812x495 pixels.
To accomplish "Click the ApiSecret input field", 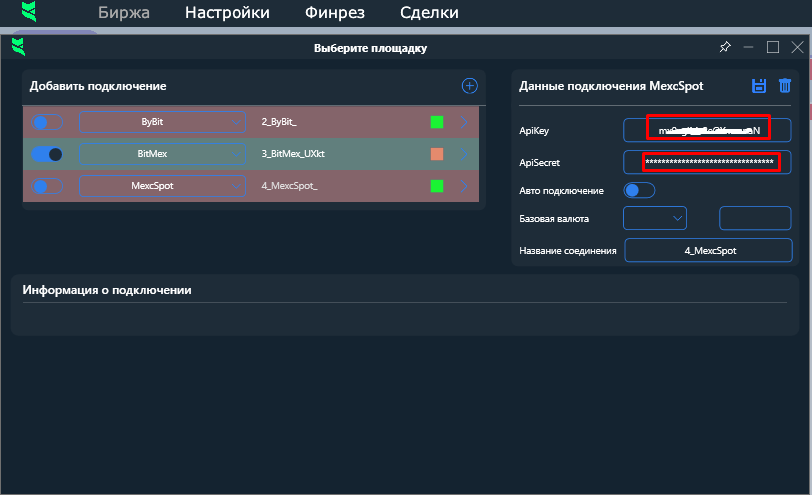I will coord(708,161).
